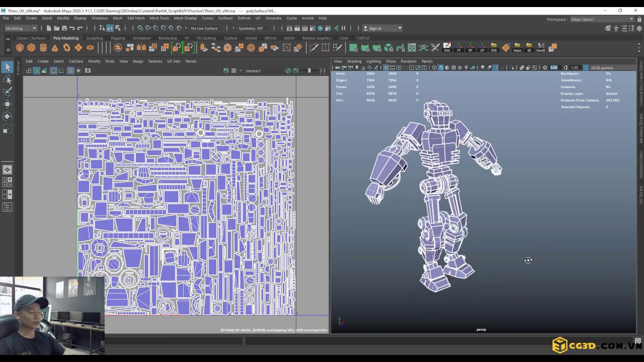Open the UV menu in main menu bar
This screenshot has width=644, height=362.
(258, 18)
